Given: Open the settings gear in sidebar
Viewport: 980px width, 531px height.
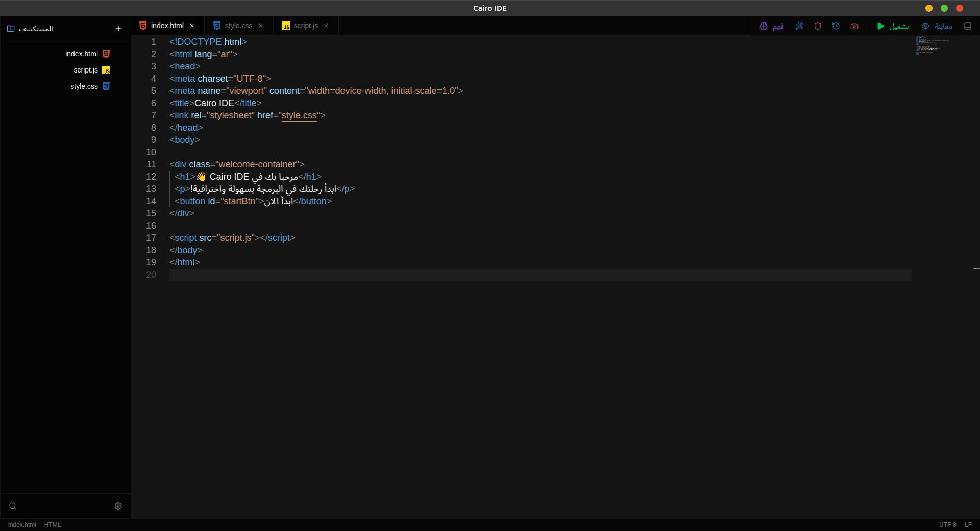Looking at the screenshot, I should pos(118,506).
